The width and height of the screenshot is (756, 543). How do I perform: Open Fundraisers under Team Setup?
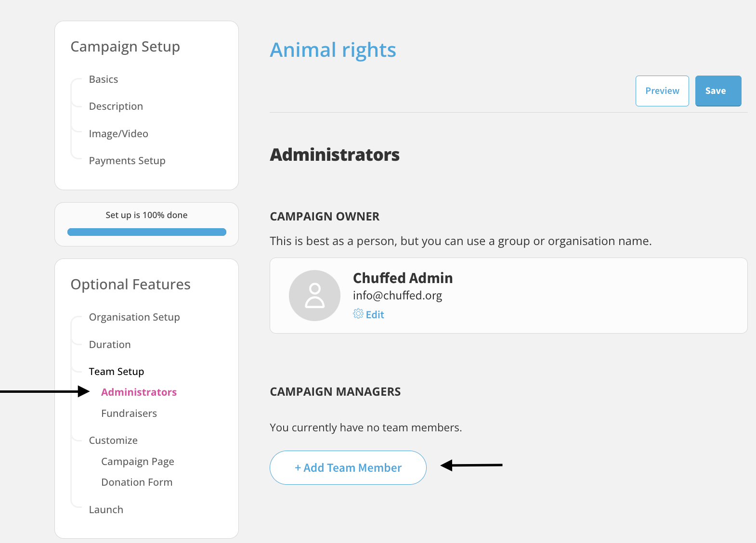tap(129, 414)
